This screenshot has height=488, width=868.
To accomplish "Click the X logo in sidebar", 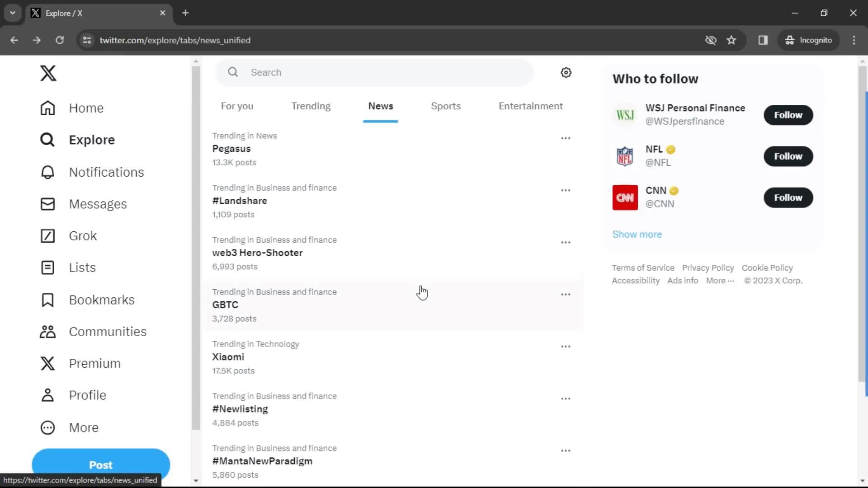I will pyautogui.click(x=48, y=73).
